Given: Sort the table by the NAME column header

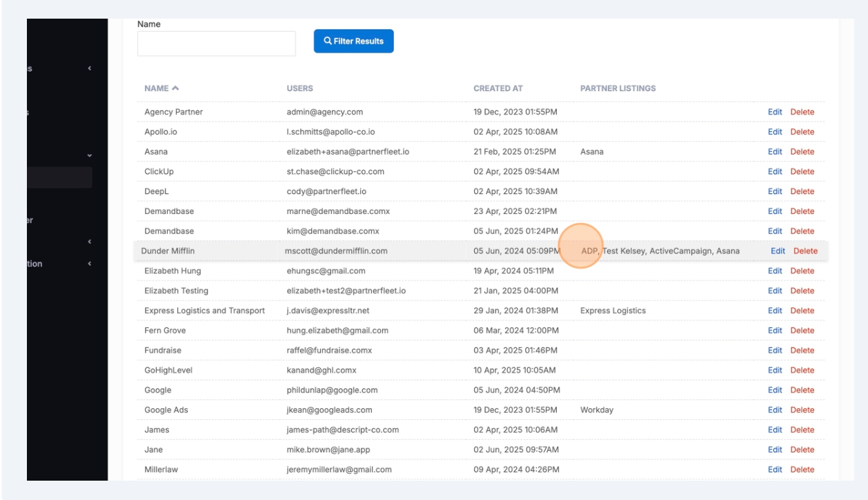Looking at the screenshot, I should pyautogui.click(x=161, y=88).
